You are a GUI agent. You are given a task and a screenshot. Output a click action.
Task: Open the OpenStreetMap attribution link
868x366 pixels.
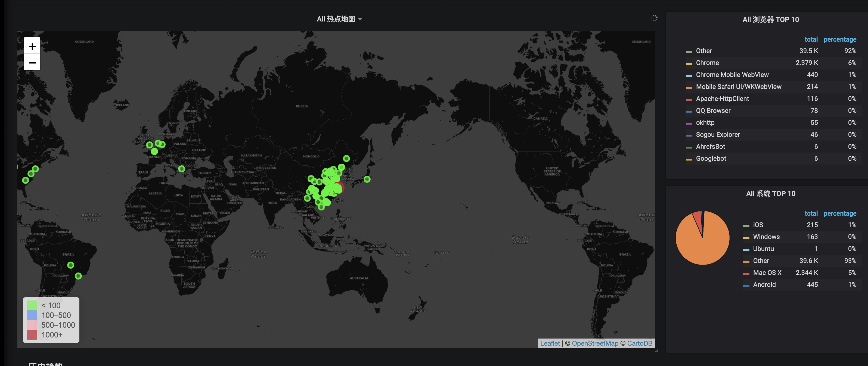[x=595, y=343]
